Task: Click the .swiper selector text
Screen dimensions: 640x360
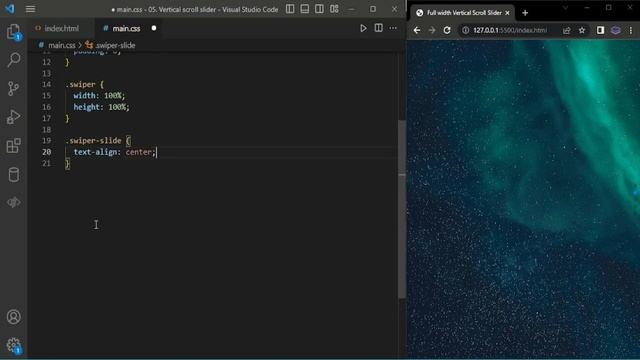Action: (80, 84)
